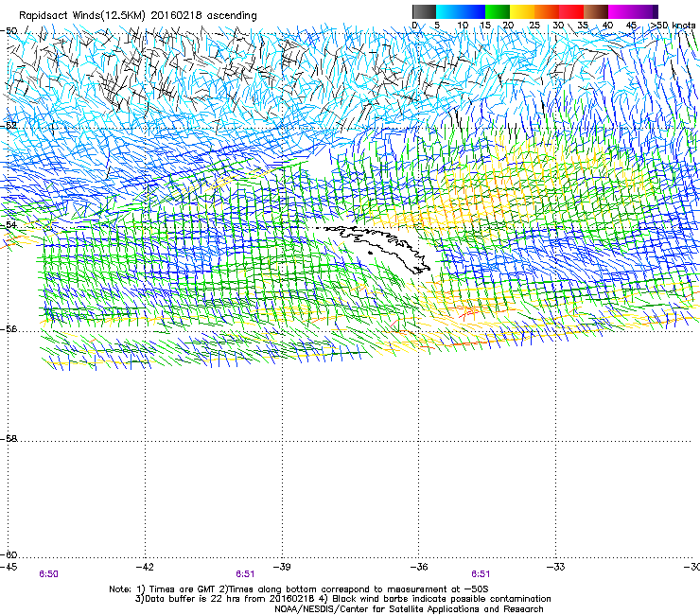Click the '-39' longitude axis label

click(282, 567)
